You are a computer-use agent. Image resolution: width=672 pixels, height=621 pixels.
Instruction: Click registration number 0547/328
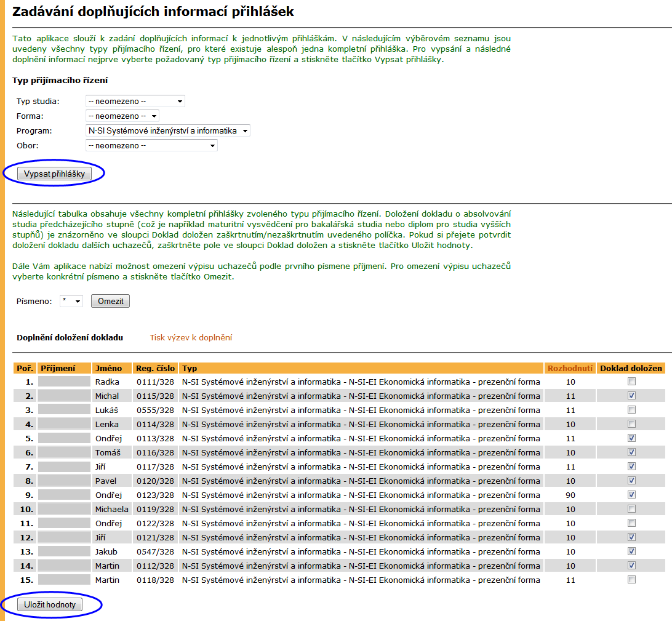(155, 551)
